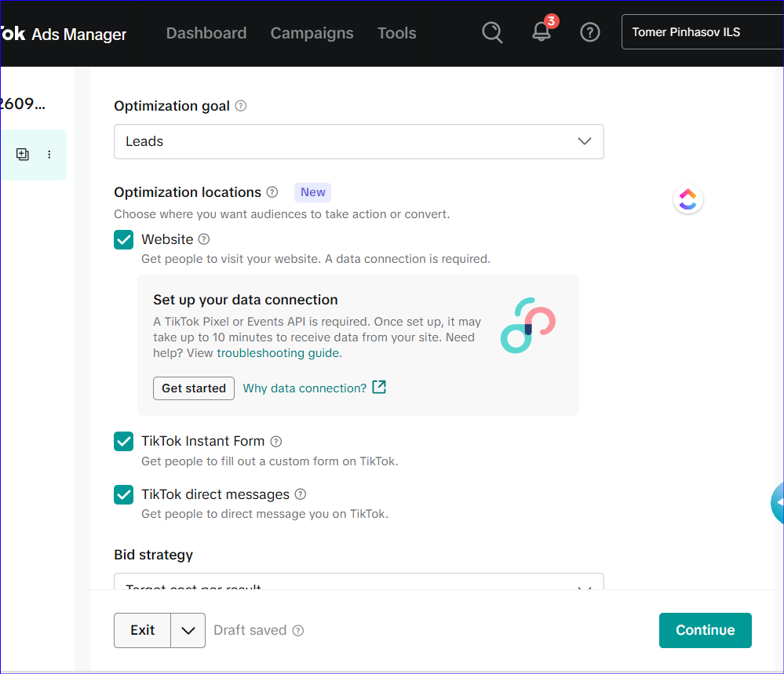This screenshot has height=674, width=784.
Task: Click the ClickUp floating extension icon
Action: click(688, 199)
